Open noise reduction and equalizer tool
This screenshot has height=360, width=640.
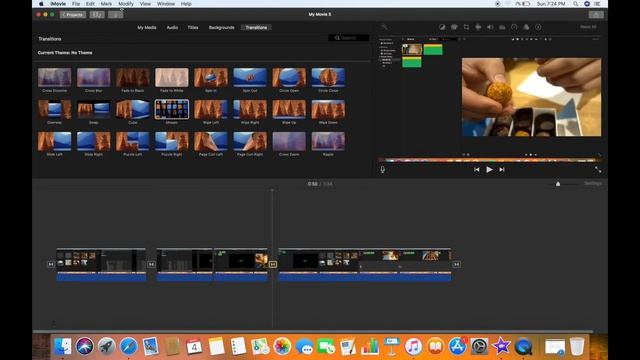point(502,27)
